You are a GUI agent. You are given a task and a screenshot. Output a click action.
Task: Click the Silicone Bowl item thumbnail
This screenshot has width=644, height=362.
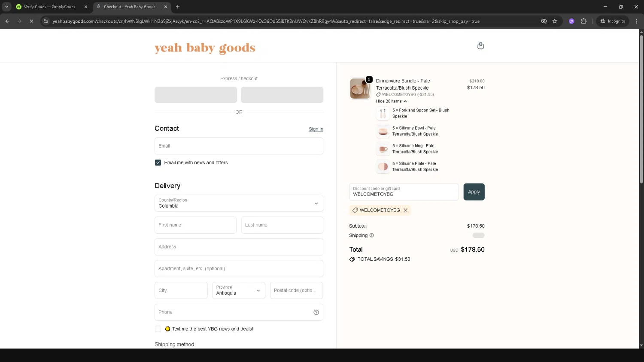383,131
